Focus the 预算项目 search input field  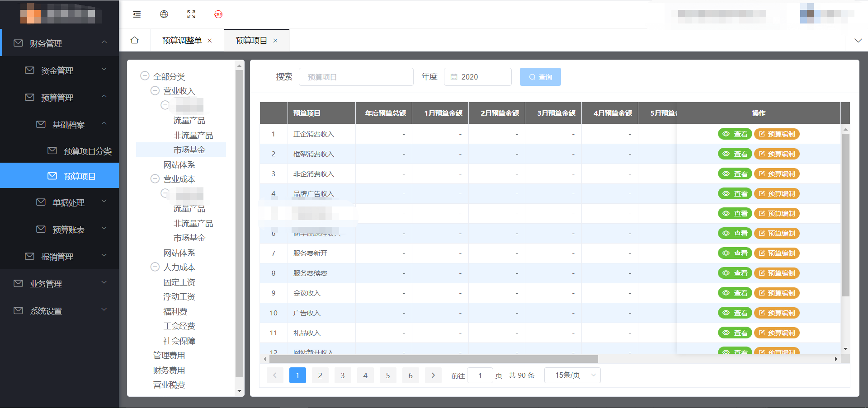click(x=356, y=77)
